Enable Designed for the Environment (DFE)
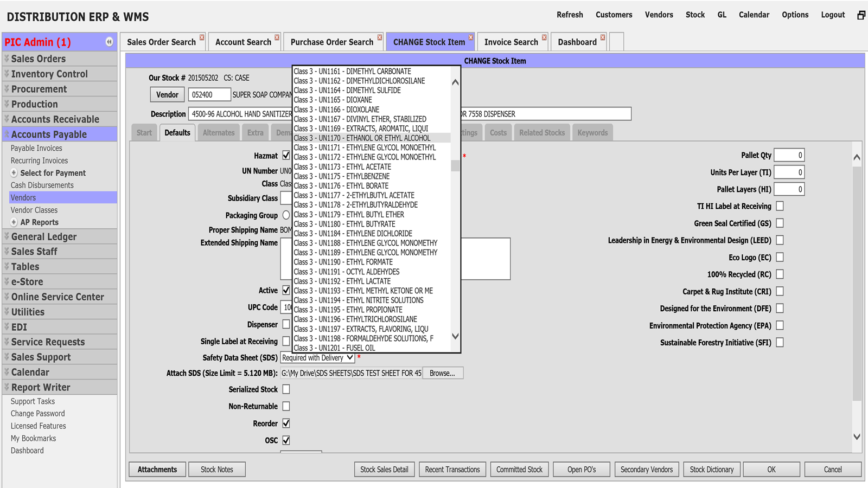868x488 pixels. pyautogui.click(x=780, y=308)
